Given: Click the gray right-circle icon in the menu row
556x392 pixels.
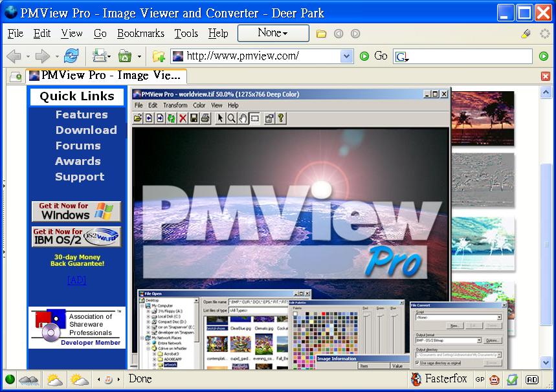Looking at the screenshot, I should pos(355,34).
